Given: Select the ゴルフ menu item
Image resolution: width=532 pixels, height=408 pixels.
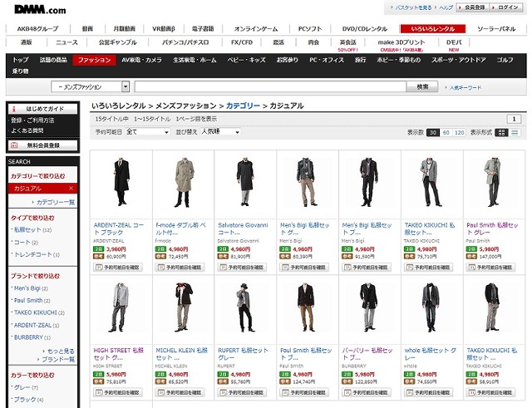Looking at the screenshot, I should (x=505, y=60).
